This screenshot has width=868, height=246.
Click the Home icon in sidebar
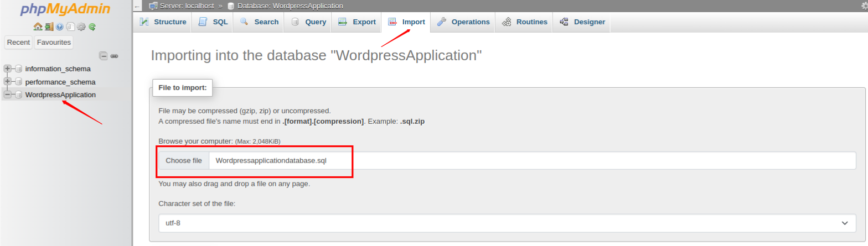click(38, 27)
